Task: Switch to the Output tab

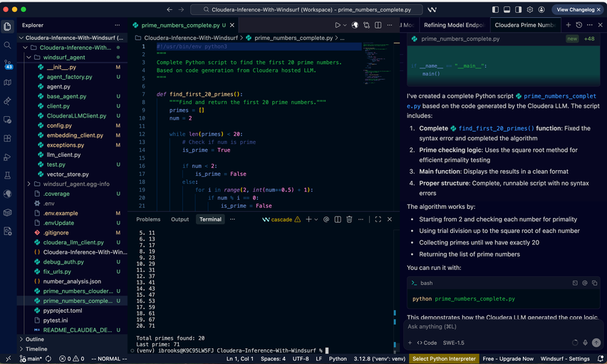Action: coord(180,219)
